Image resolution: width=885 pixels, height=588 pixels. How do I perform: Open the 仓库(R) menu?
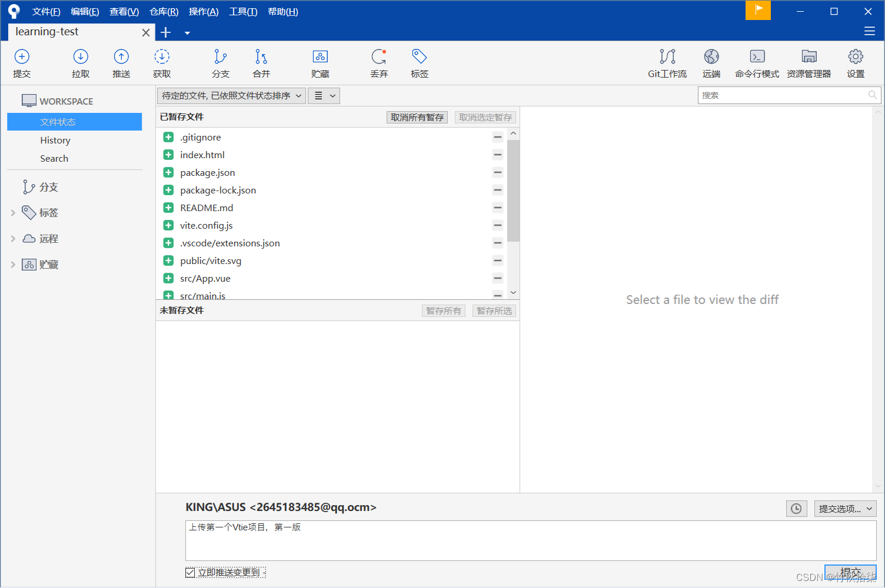click(x=163, y=11)
